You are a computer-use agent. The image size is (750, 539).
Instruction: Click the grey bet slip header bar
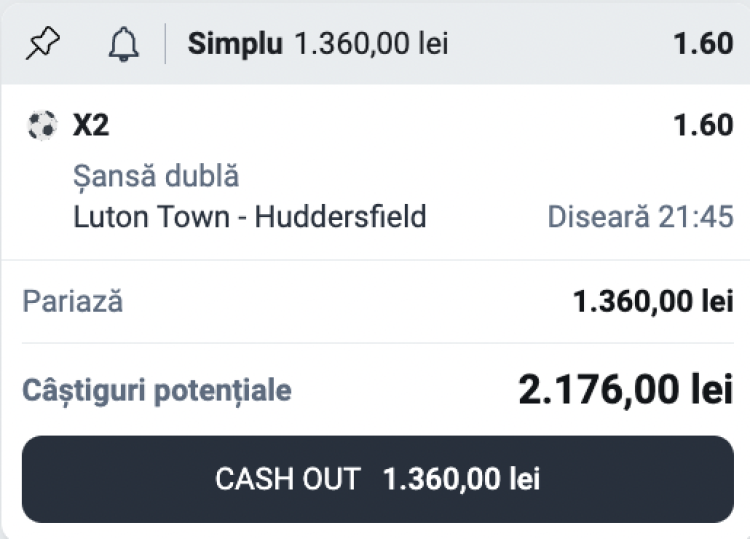coord(560,44)
